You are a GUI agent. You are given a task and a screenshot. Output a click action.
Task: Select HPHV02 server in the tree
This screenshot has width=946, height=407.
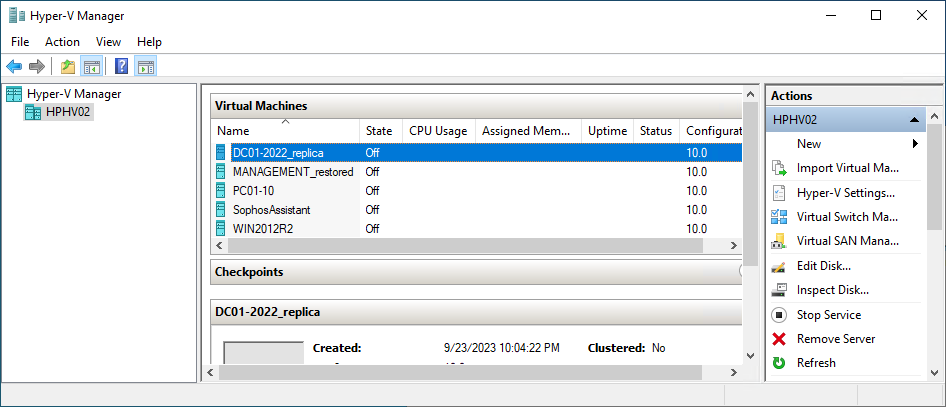pyautogui.click(x=68, y=112)
